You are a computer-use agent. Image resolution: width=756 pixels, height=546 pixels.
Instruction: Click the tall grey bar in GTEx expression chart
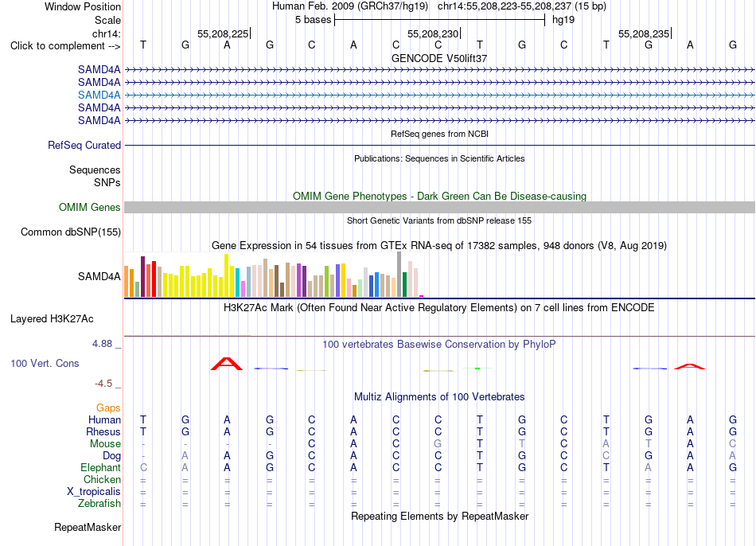click(399, 274)
